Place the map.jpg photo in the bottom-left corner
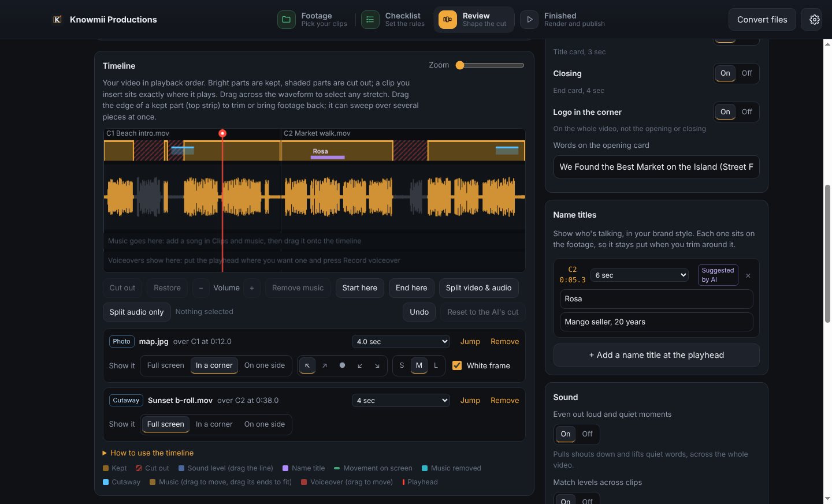This screenshot has height=504, width=832. pos(360,365)
